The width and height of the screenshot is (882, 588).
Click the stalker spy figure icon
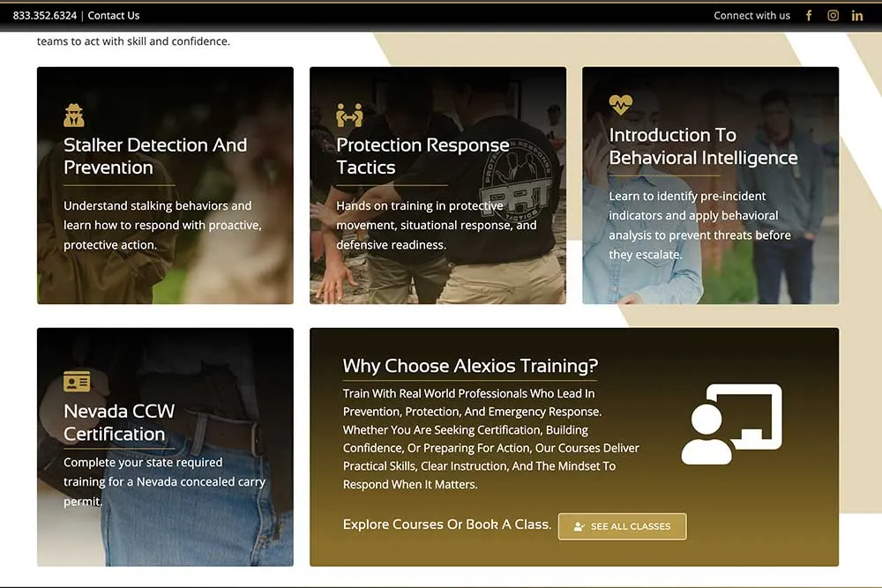pos(74,115)
